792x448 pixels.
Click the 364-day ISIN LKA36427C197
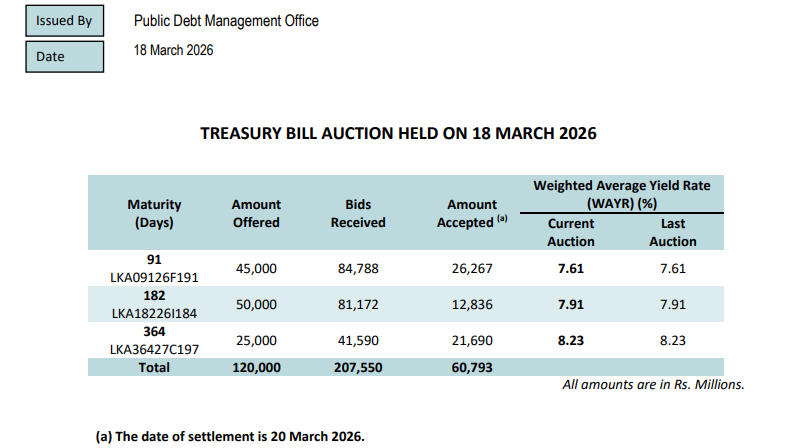(x=154, y=350)
